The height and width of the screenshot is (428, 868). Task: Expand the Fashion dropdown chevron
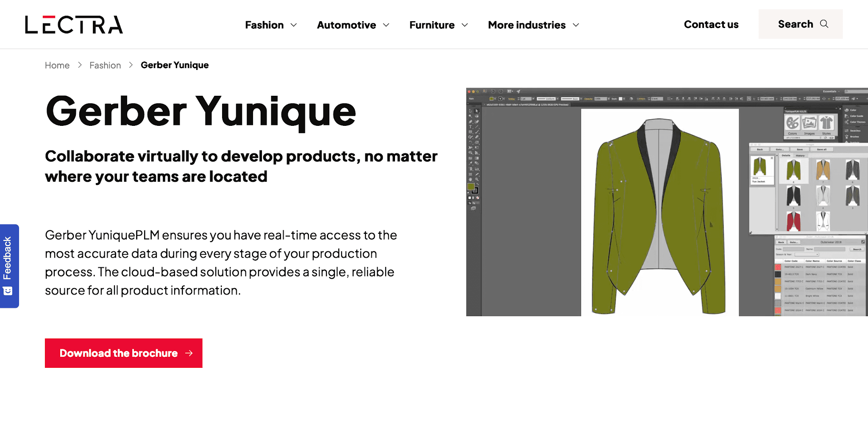(x=294, y=25)
